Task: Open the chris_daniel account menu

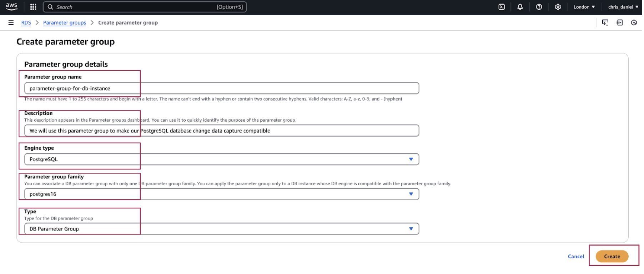Action: tap(623, 7)
